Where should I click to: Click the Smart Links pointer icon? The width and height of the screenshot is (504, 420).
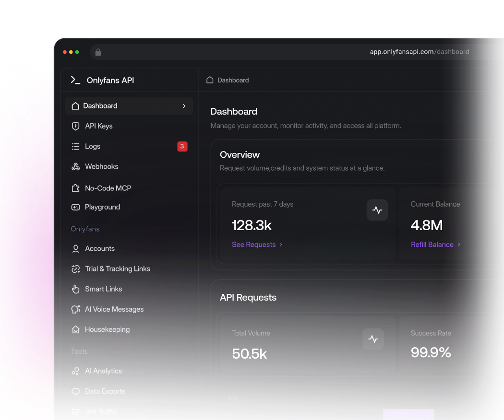[x=75, y=289]
